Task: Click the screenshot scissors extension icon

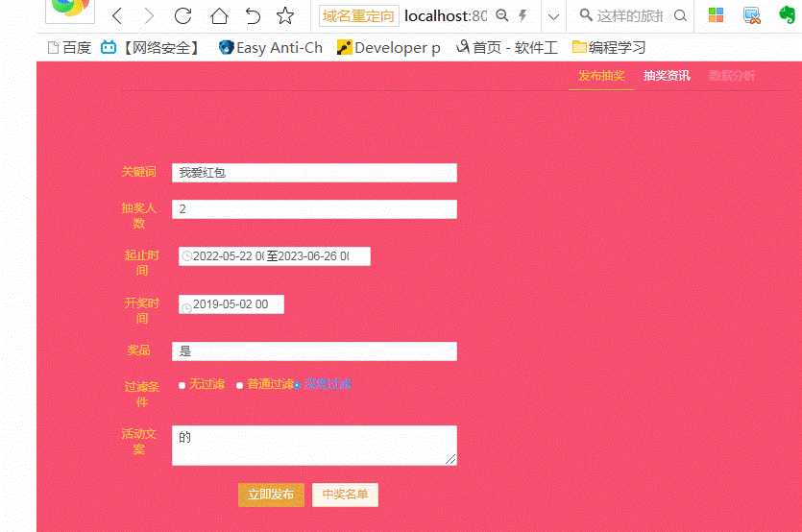Action: 751,15
